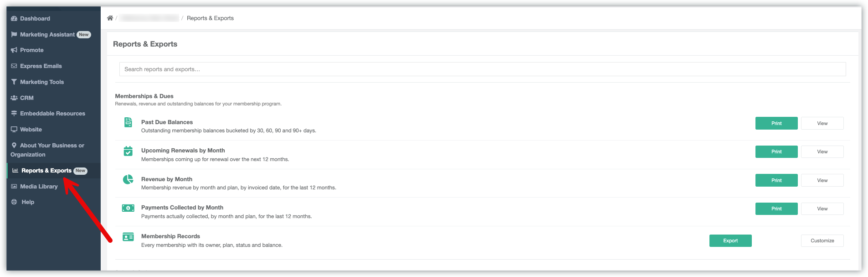View Payments Collected by Month report
This screenshot has height=277, width=868.
pos(822,209)
